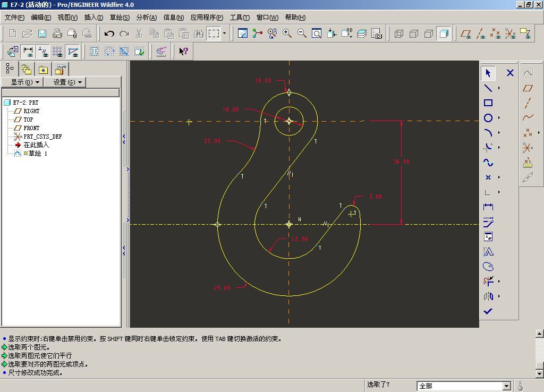Select the Dimension tool icon
Viewport: 544px width, 392px height.
(488, 207)
